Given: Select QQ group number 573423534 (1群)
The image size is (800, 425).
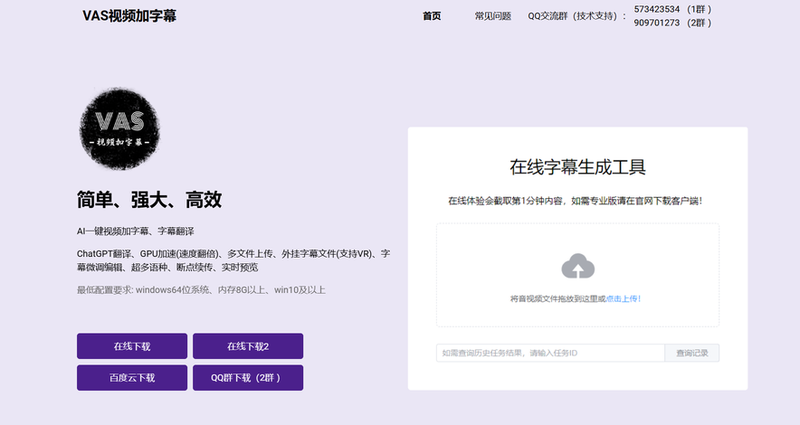Looking at the screenshot, I should (x=672, y=9).
